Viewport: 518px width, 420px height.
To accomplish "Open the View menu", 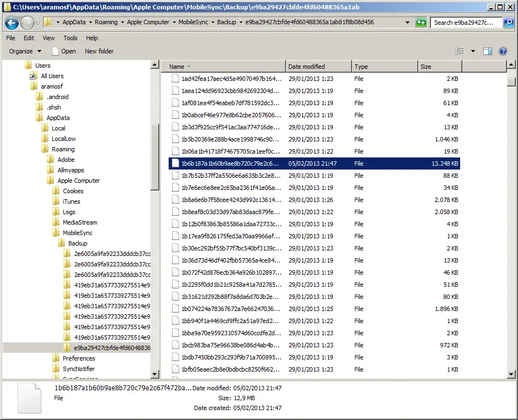I will pos(48,38).
